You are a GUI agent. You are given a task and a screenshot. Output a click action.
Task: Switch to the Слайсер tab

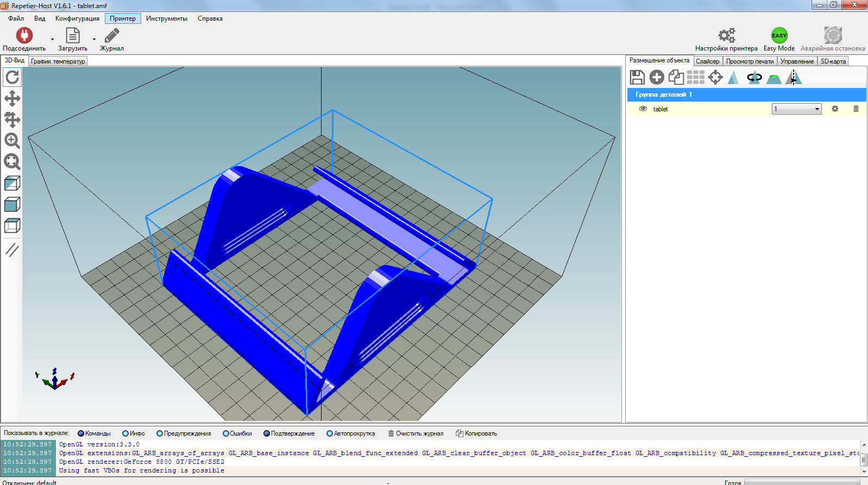(x=707, y=61)
